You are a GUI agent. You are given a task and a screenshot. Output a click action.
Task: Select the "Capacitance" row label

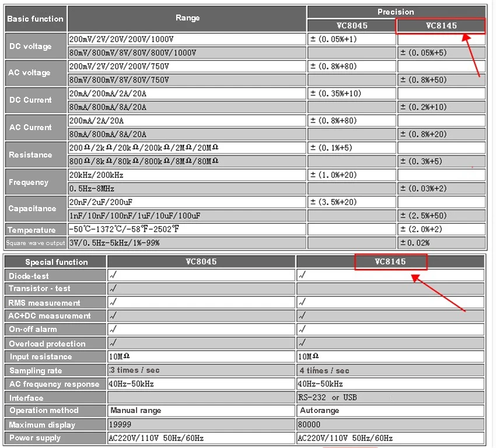tap(36, 209)
